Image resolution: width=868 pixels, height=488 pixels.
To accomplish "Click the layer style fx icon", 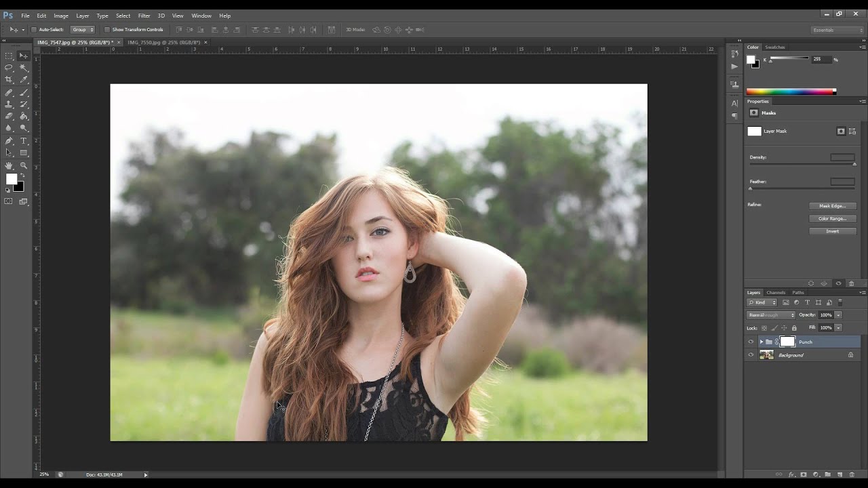I will tap(792, 474).
